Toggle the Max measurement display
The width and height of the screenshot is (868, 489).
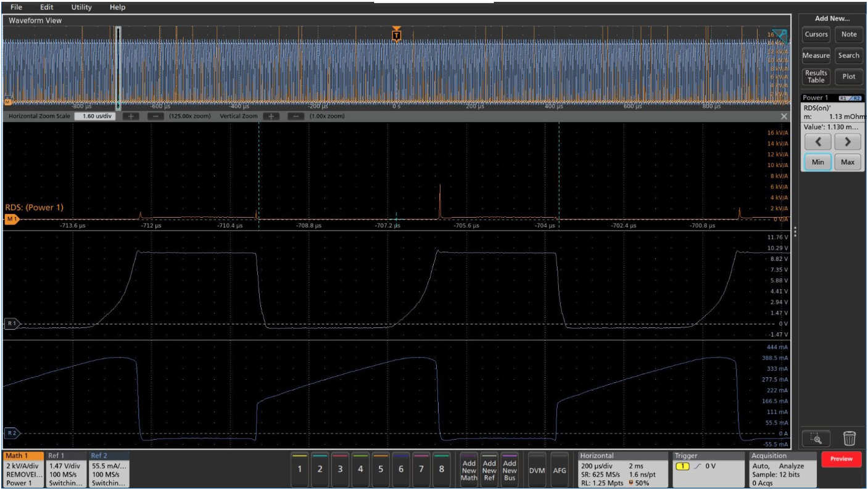click(846, 162)
